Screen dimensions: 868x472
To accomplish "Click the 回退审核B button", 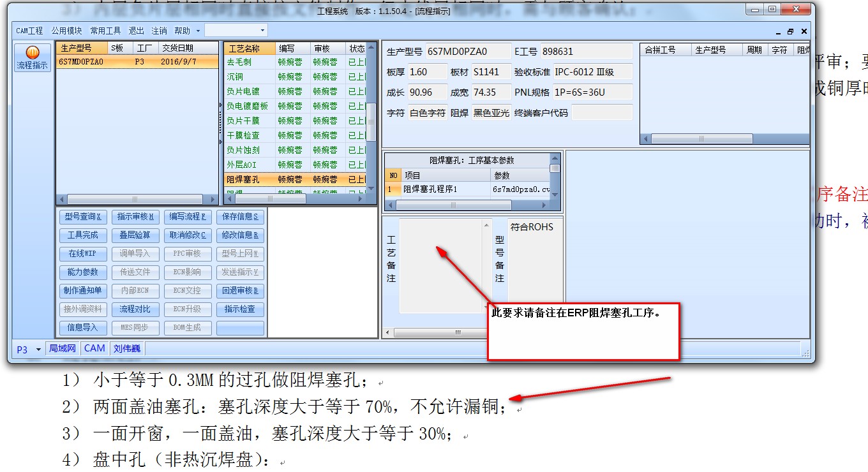I will click(x=240, y=291).
